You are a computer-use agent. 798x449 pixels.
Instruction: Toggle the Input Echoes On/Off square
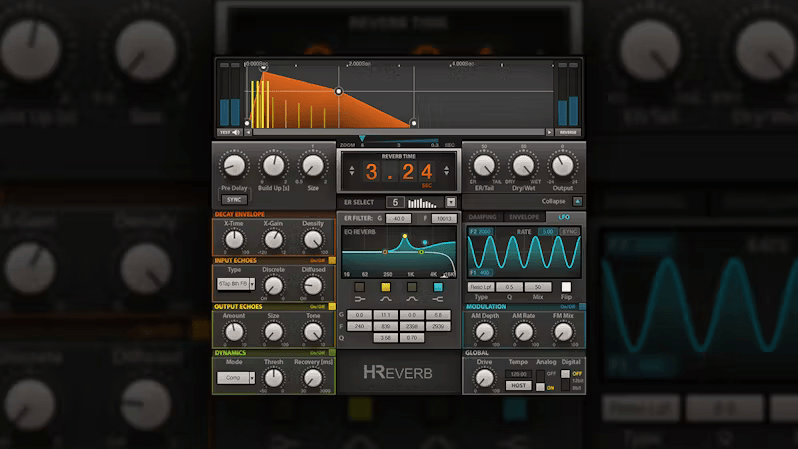pyautogui.click(x=332, y=261)
